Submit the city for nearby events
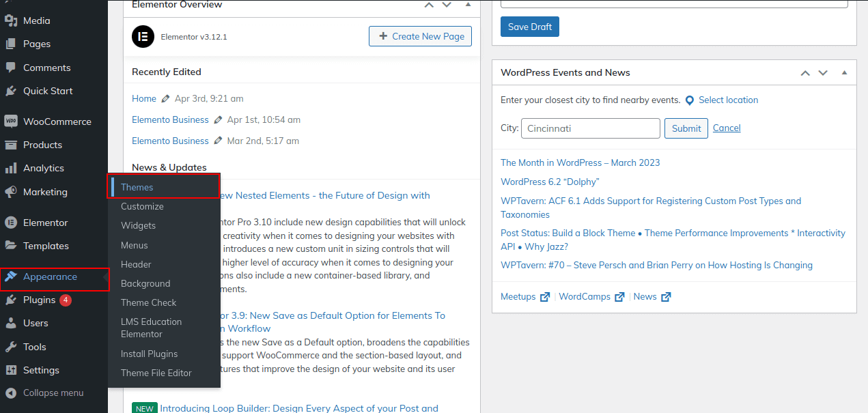The height and width of the screenshot is (413, 868). (x=686, y=128)
